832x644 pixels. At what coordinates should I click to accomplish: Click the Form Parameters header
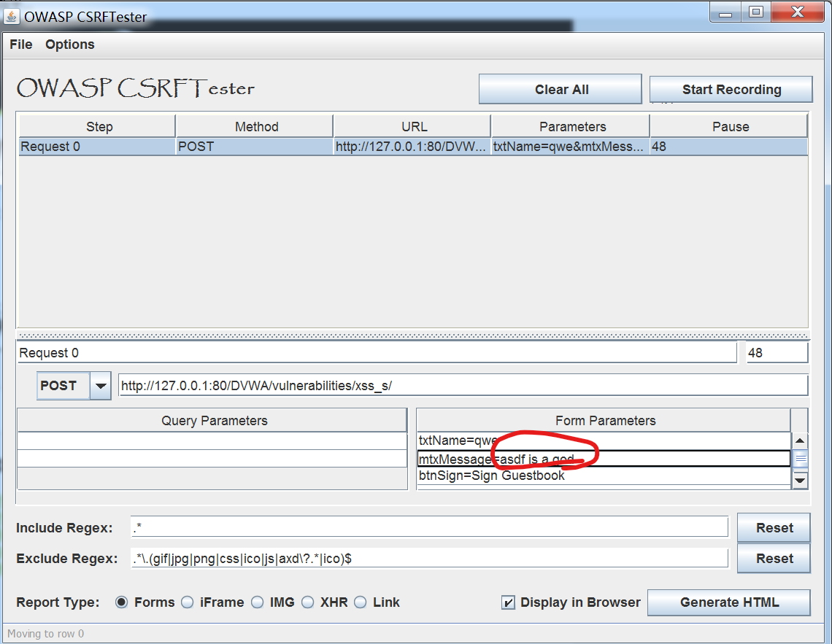604,420
